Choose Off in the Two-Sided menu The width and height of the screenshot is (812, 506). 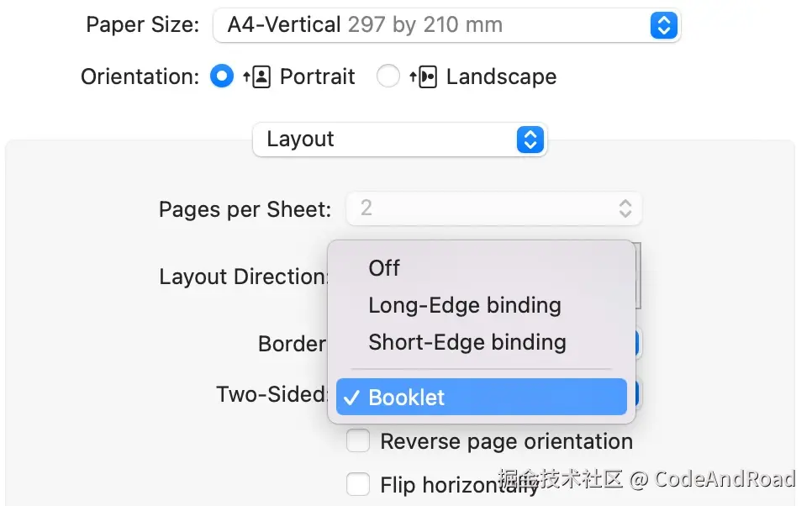[x=384, y=268]
